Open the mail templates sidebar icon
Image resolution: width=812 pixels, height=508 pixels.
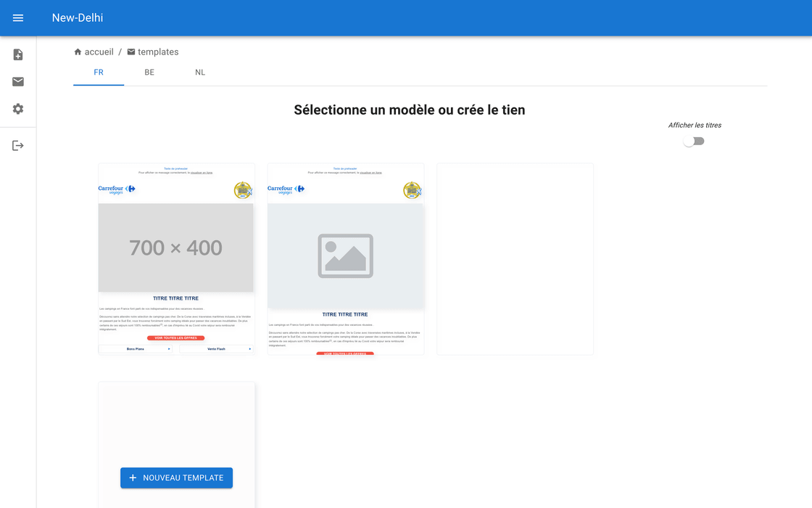tap(18, 82)
